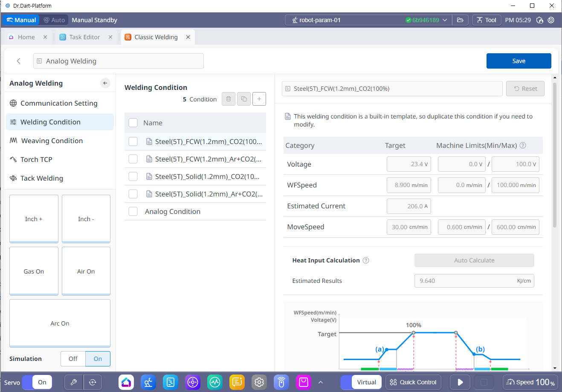Check the Analog Condition checkbox
Viewport: 562px width, 392px height.
[x=133, y=211]
